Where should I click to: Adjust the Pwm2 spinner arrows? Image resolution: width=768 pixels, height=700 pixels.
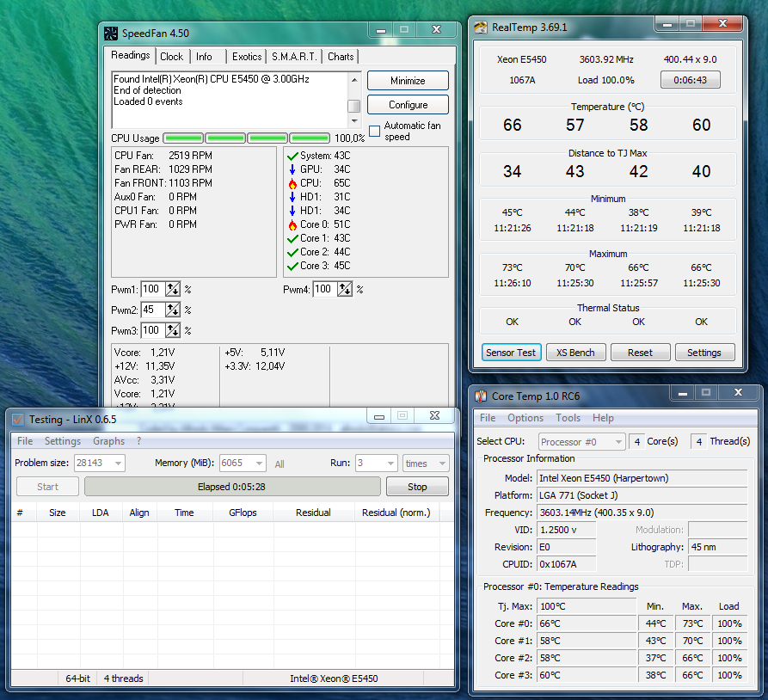click(x=172, y=310)
